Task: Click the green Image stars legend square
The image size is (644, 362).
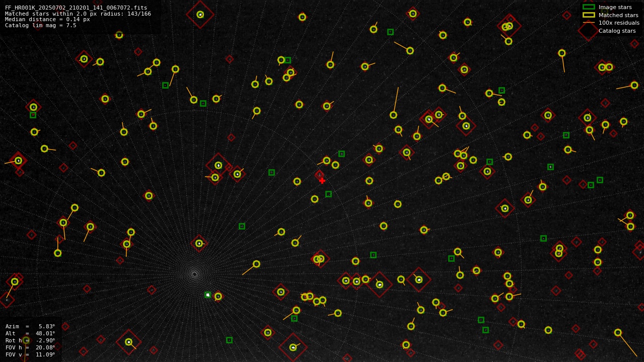Action: [x=589, y=7]
